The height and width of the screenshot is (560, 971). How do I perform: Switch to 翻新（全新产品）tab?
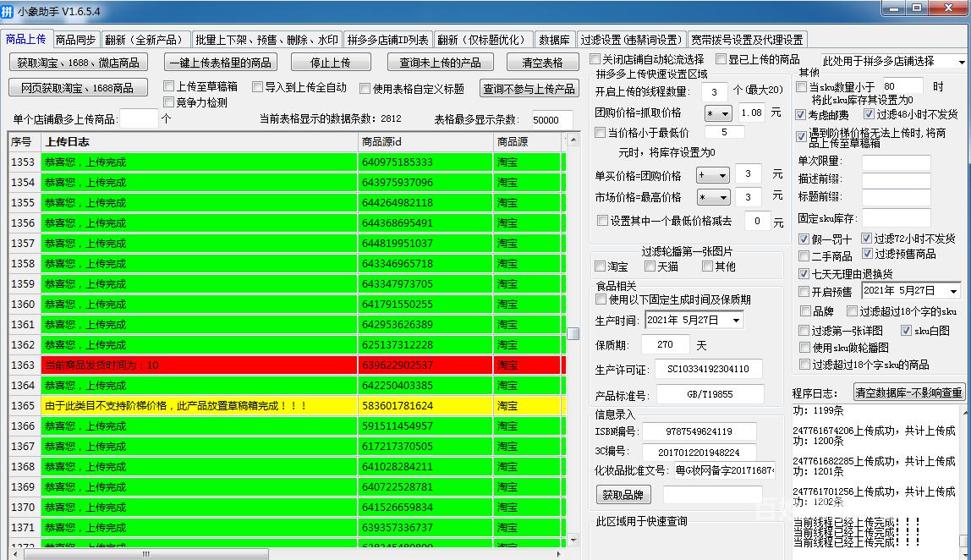145,40
